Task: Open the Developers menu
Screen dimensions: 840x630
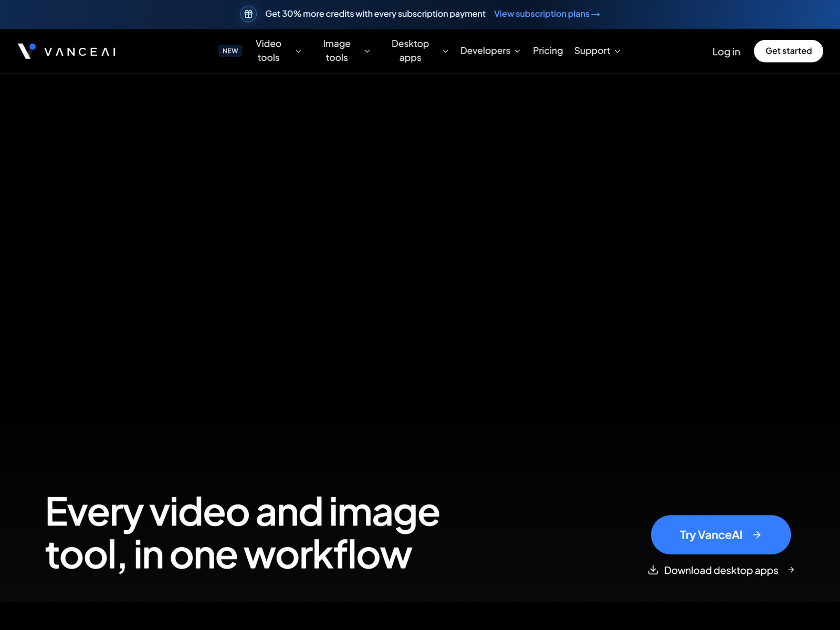Action: pyautogui.click(x=485, y=51)
